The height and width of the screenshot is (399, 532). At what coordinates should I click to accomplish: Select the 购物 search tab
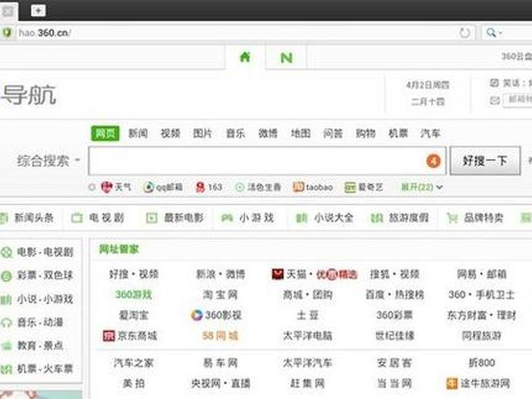tap(365, 134)
